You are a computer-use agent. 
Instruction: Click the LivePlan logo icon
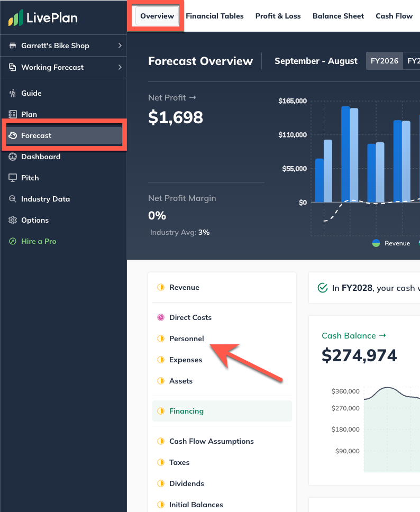click(x=16, y=18)
